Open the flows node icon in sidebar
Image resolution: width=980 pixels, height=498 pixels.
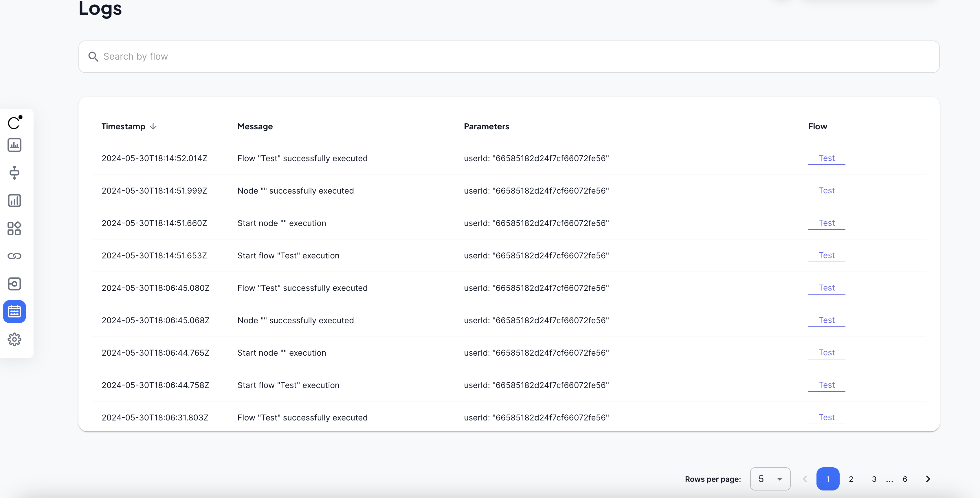[x=14, y=173]
